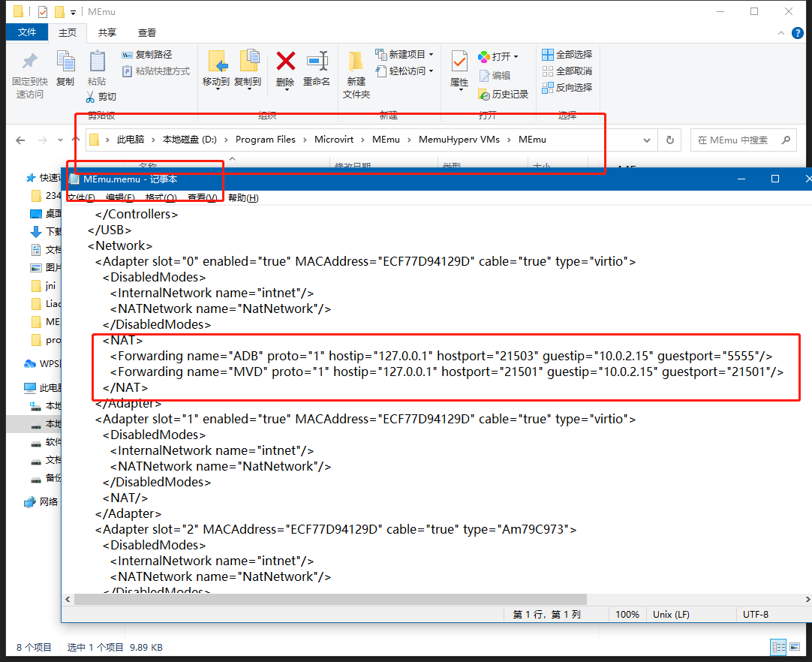Screen dimensions: 812x662
Task: Switch to the View ribbon tab
Action: tap(146, 32)
